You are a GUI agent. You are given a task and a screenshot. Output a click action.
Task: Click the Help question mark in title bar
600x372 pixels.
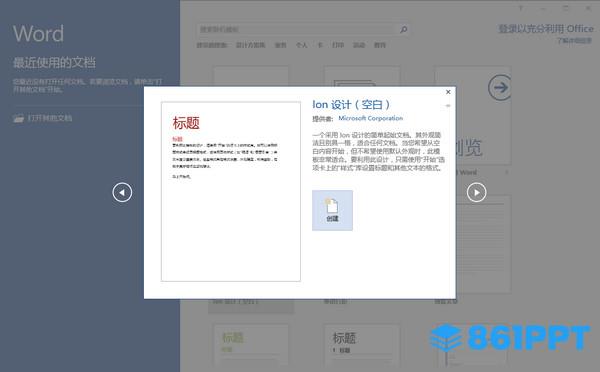pyautogui.click(x=520, y=8)
